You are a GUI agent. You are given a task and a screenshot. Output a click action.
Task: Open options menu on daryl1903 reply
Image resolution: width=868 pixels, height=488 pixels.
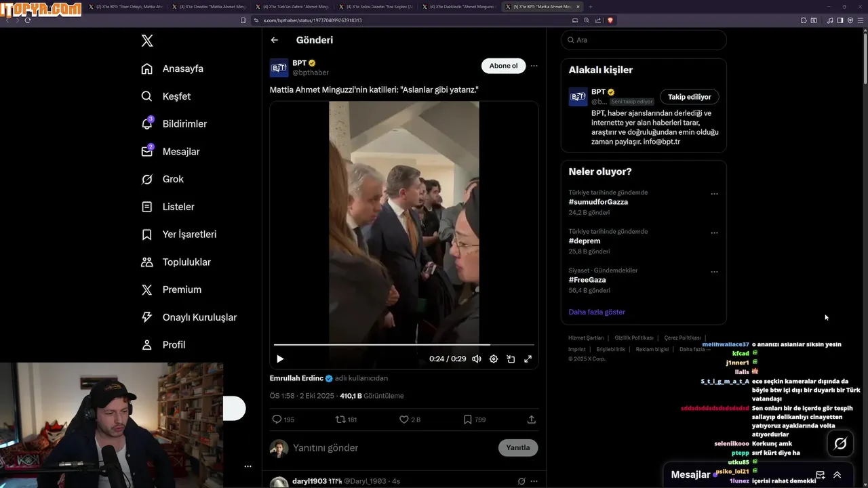[x=534, y=481]
